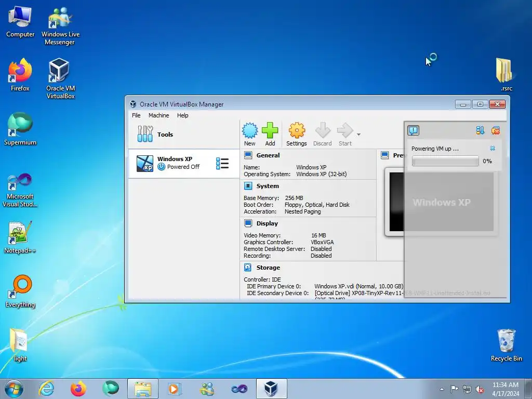This screenshot has width=532, height=399.
Task: Click the notification center exclamation icon
Action: [413, 130]
